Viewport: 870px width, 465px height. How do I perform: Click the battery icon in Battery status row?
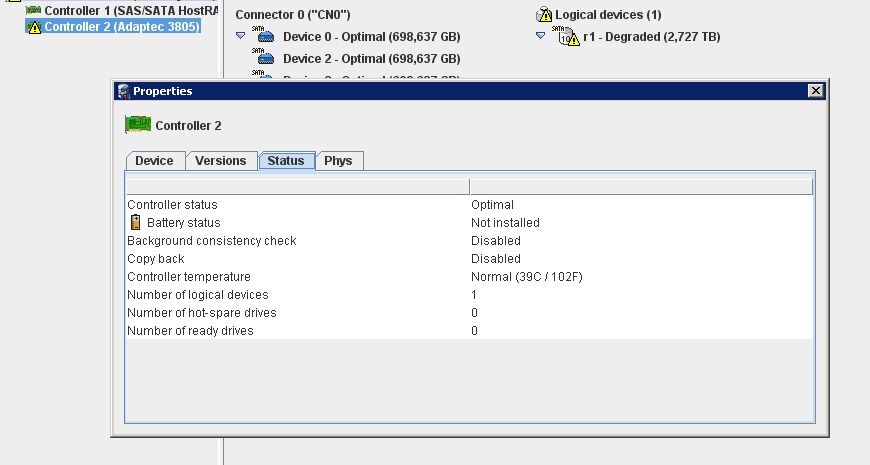[x=135, y=223]
